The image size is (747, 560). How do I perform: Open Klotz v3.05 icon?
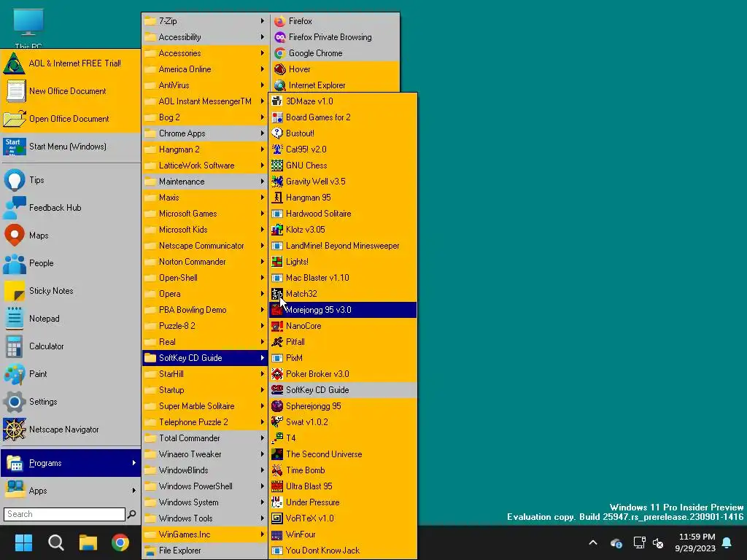[x=276, y=230]
